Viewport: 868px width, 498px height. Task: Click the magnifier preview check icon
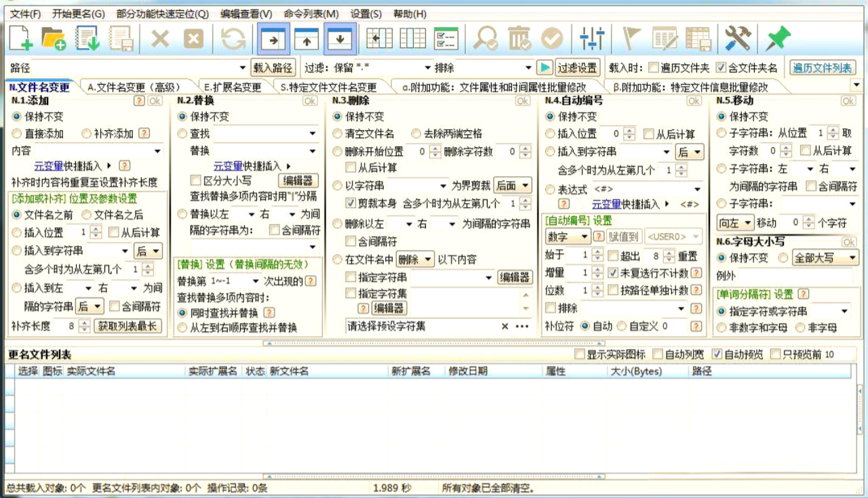(x=486, y=39)
